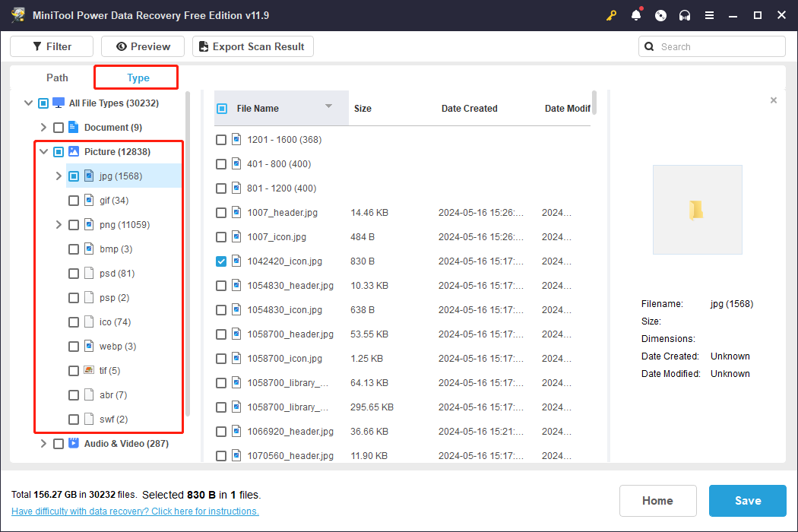The width and height of the screenshot is (798, 532).
Task: Click the Save button
Action: [x=748, y=500]
